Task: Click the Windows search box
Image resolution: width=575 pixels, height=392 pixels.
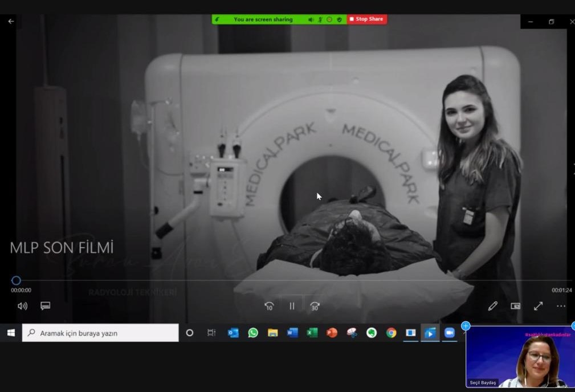Action: [100, 333]
